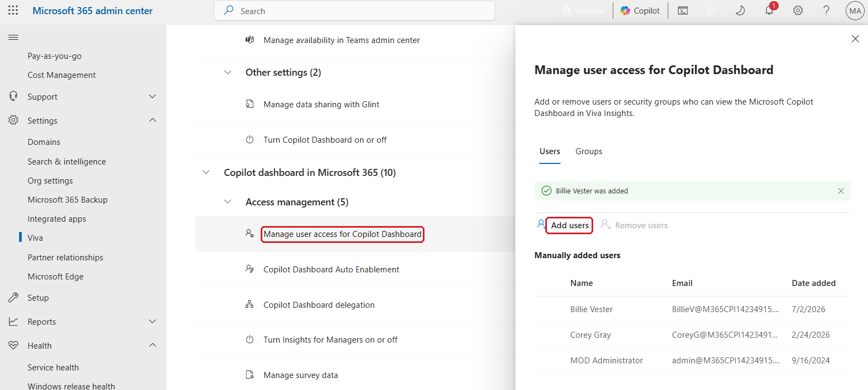Sort by the Email column header
The image size is (868, 390).
point(682,283)
